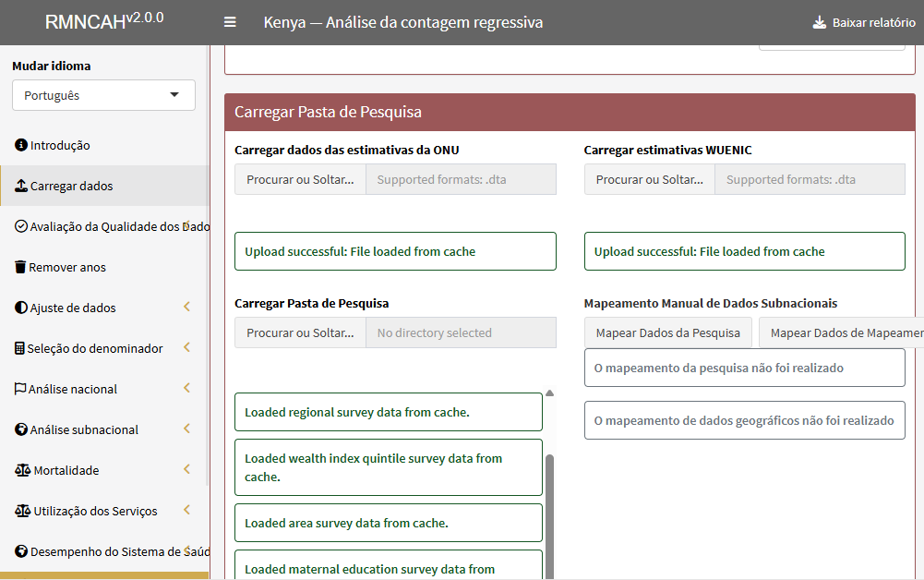
Task: Click 'O mapeamento da pesquisa não foi realizado' text
Action: pyautogui.click(x=718, y=368)
